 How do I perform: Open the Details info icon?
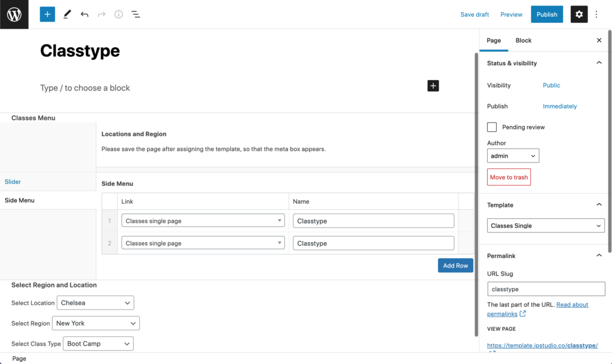[x=119, y=14]
